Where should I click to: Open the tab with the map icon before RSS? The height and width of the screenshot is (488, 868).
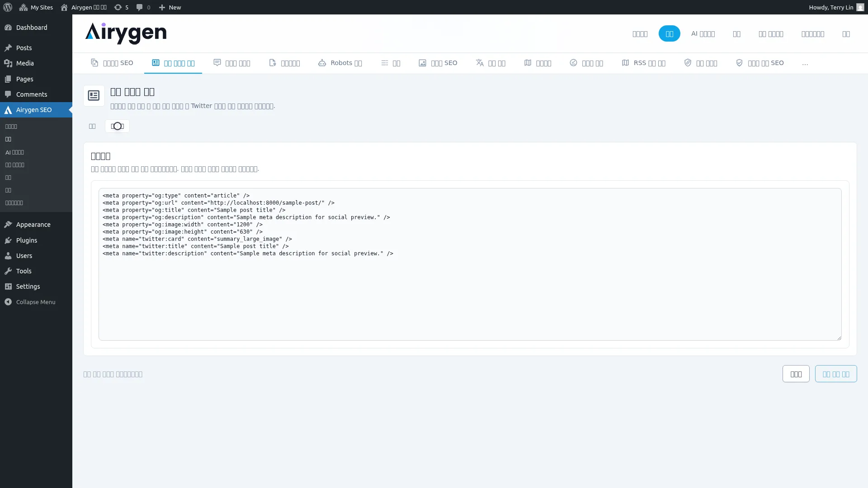coord(538,63)
